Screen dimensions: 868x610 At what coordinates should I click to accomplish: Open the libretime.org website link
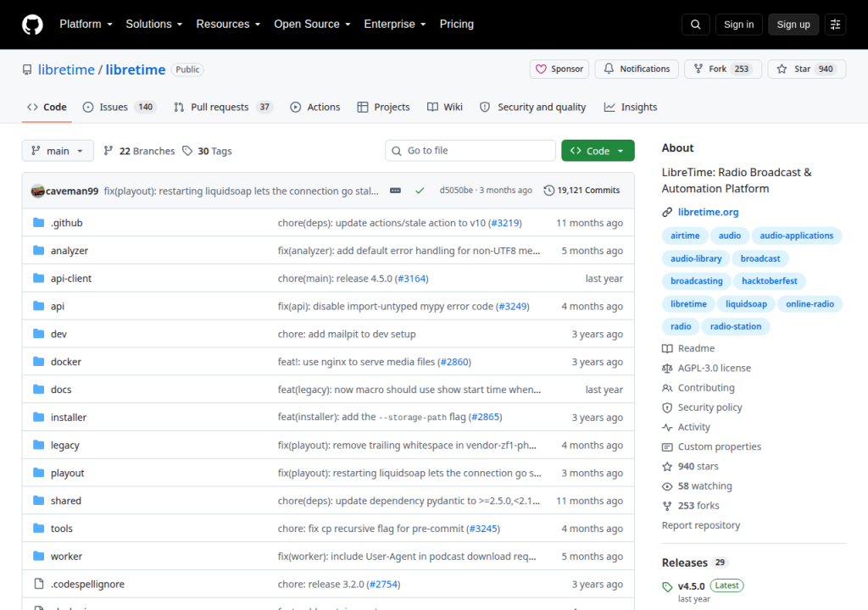point(708,212)
